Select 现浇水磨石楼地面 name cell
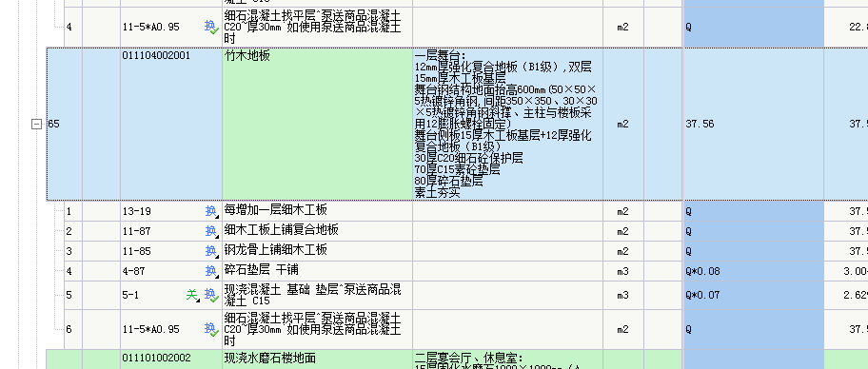Screen dimensions: 868x369 pyautogui.click(x=317, y=359)
